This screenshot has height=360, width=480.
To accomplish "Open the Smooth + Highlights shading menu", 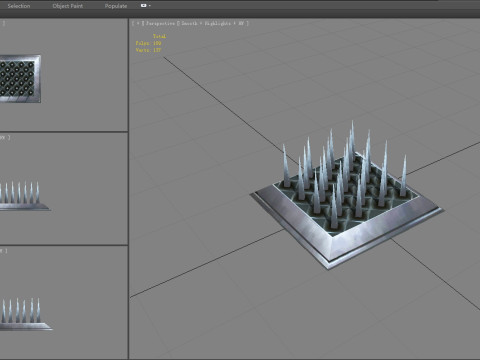I will (x=212, y=23).
